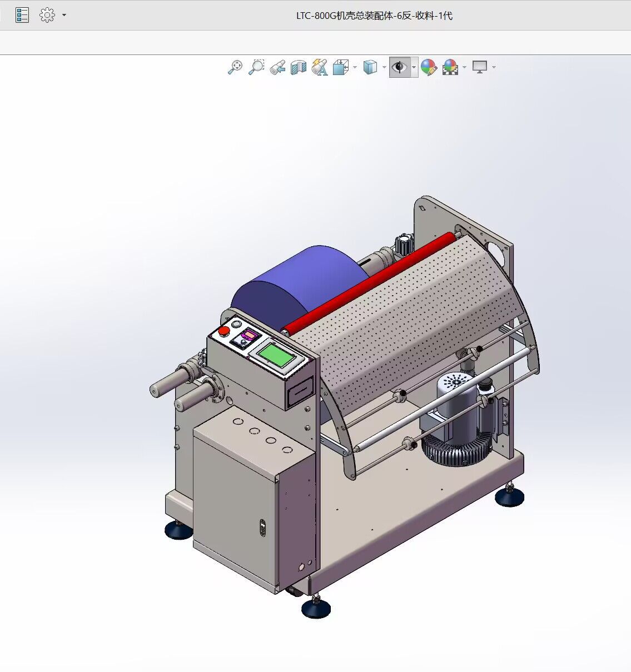Click the View Settings monitor icon
Image resolution: width=631 pixels, height=672 pixels.
(x=480, y=68)
